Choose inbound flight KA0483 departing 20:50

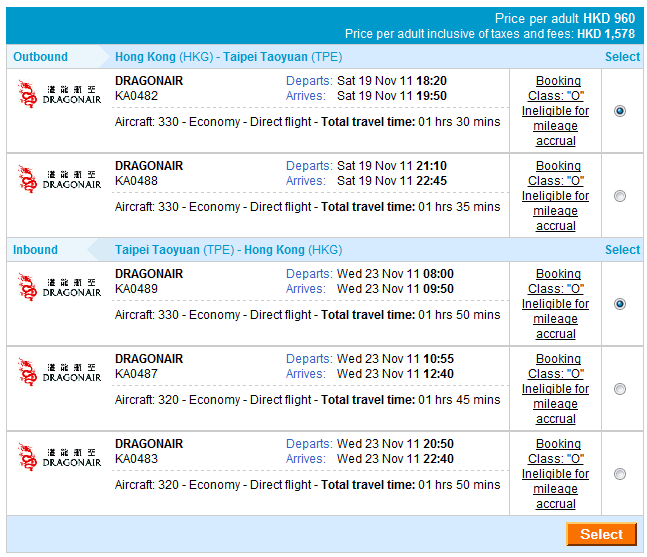(620, 474)
